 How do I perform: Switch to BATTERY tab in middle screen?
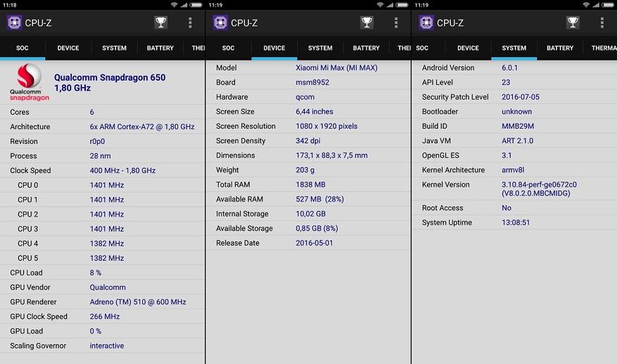[x=366, y=48]
